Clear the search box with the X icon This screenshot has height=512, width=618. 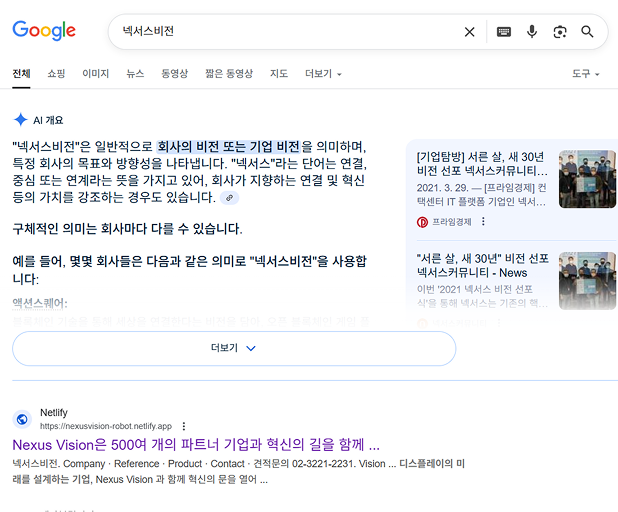[469, 32]
